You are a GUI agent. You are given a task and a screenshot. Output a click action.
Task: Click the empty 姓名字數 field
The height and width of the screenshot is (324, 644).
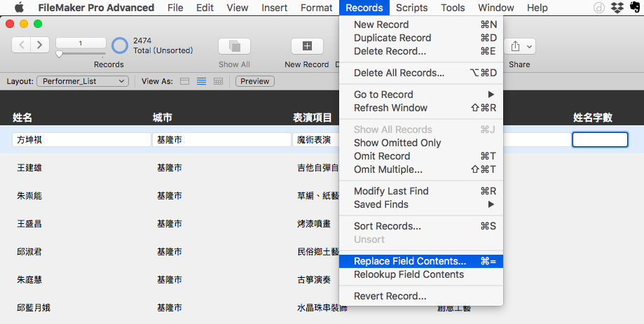click(600, 140)
